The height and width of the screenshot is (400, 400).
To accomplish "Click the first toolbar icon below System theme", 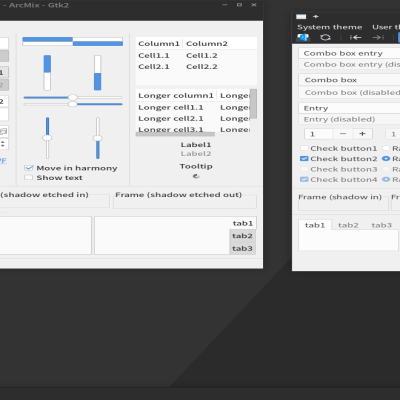I will 303,37.
